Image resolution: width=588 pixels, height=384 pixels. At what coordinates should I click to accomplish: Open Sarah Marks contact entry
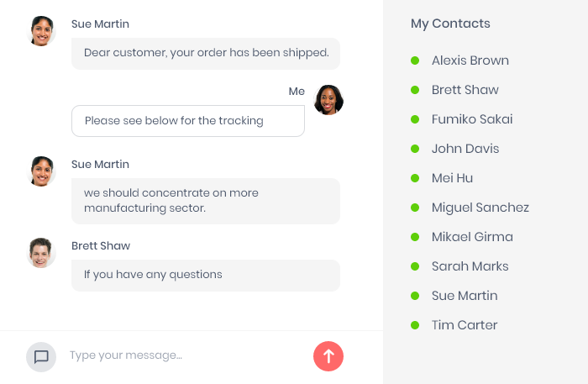point(470,266)
